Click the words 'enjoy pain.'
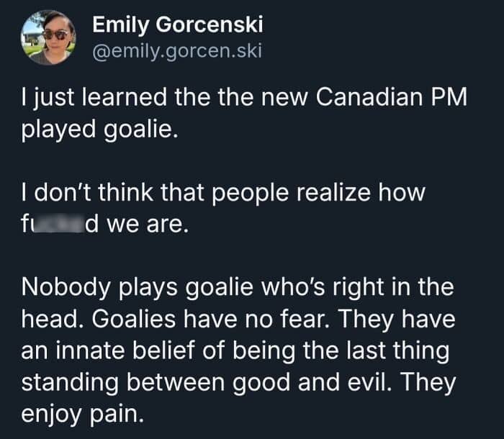The image size is (504, 439). pos(82,412)
